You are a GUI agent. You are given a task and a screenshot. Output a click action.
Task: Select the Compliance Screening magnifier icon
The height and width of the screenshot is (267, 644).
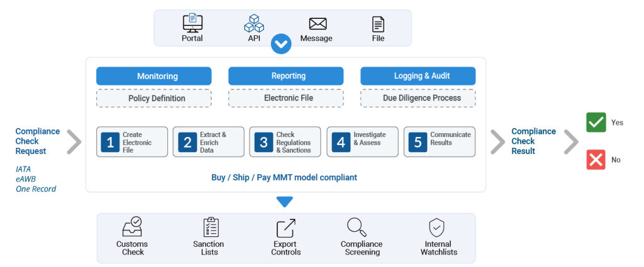pos(357,227)
